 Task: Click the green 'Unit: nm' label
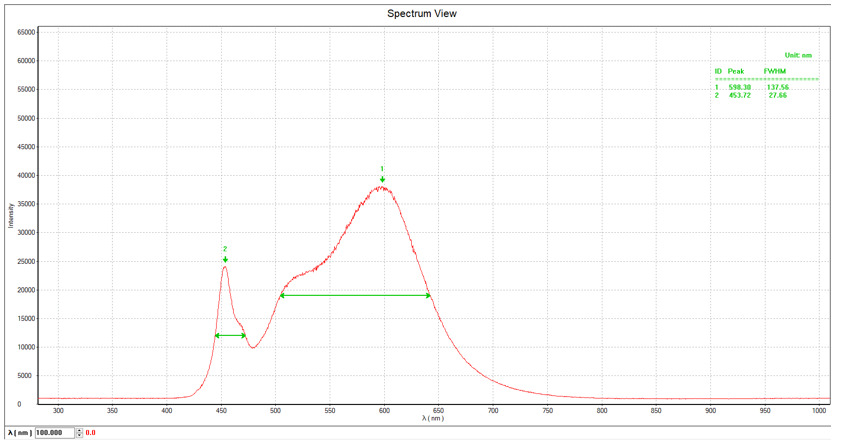tap(798, 56)
